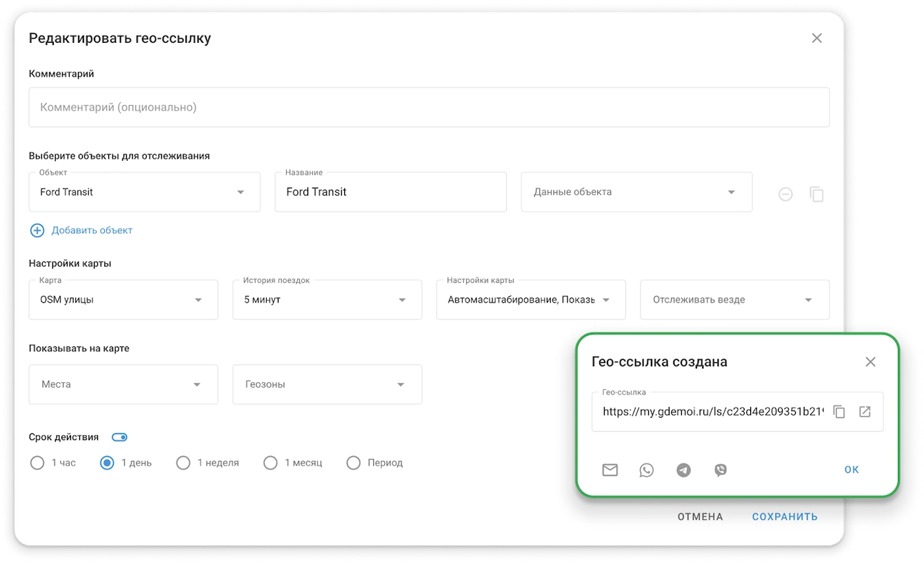Select the Период radio button
Image resolution: width=924 pixels, height=563 pixels.
(353, 463)
